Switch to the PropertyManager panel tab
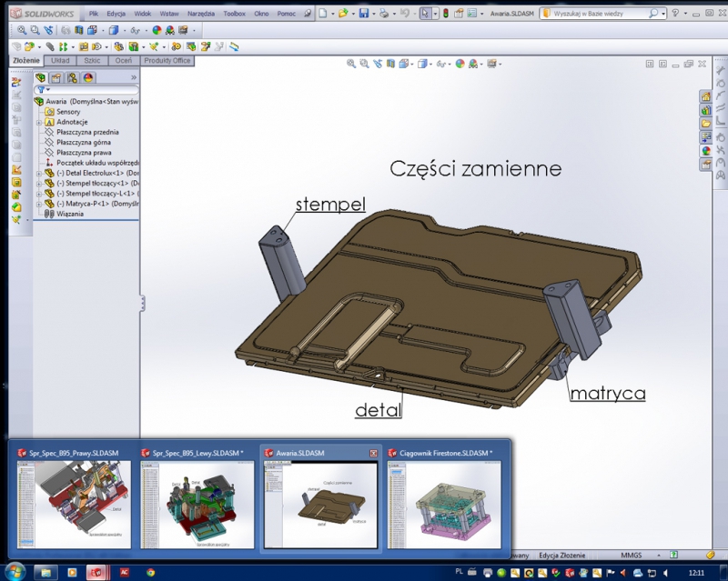Viewport: 728px width, 581px height. coord(56,78)
